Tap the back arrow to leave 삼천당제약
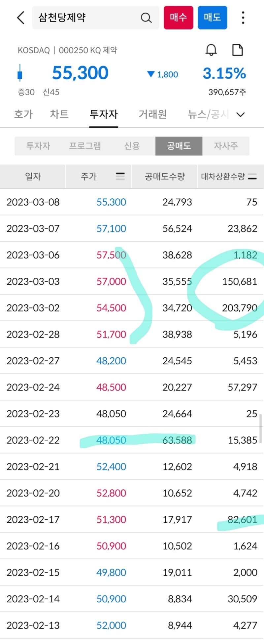The width and height of the screenshot is (264, 644). pyautogui.click(x=20, y=18)
